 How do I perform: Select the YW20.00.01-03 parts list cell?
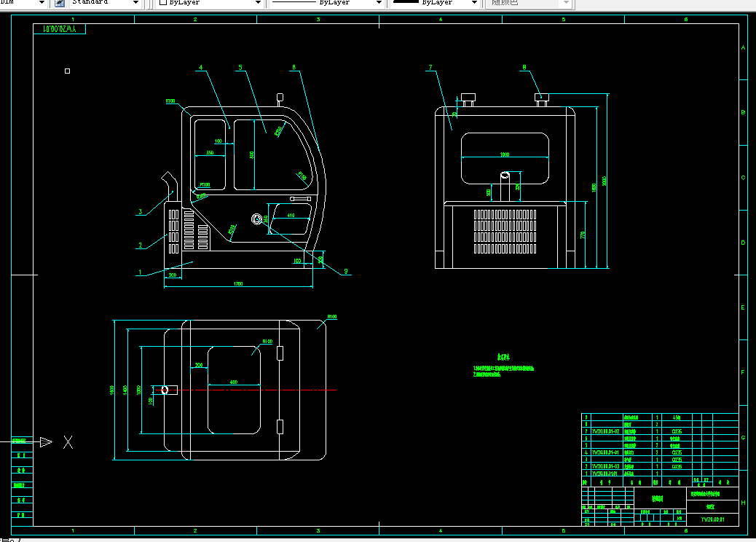(x=607, y=466)
